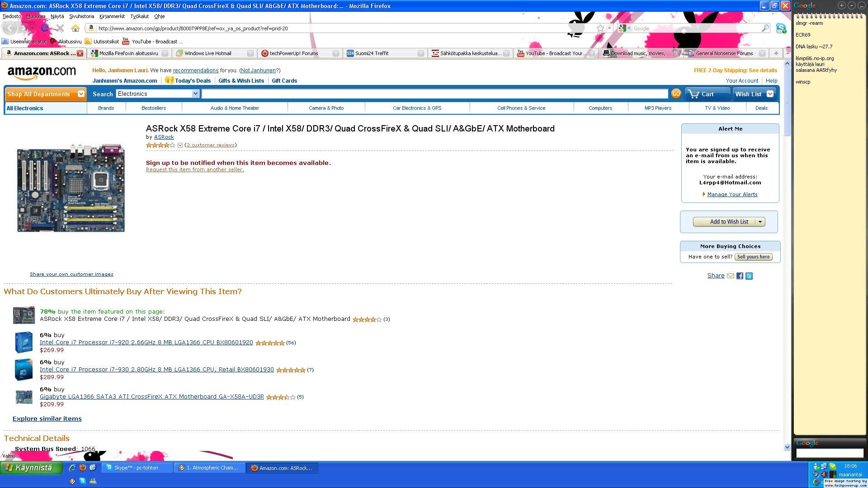The width and height of the screenshot is (868, 488).
Task: Open the search engine selector dropdown
Action: [x=624, y=28]
